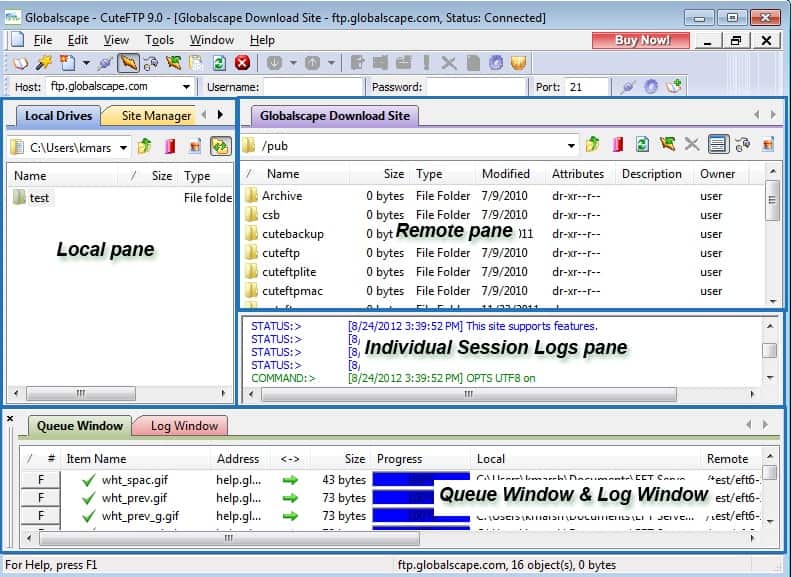Click the down arrow on remote list scrollbar

[772, 301]
